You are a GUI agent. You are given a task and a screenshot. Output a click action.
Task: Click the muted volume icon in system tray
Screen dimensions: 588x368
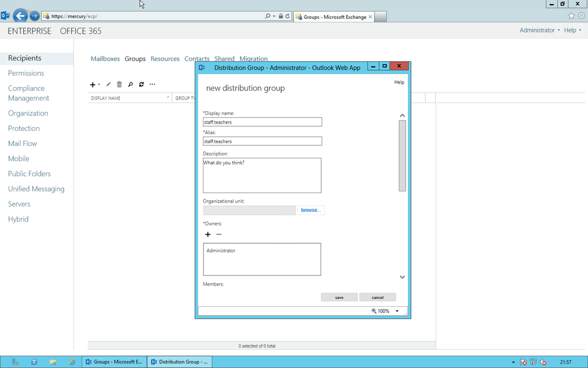pos(543,362)
